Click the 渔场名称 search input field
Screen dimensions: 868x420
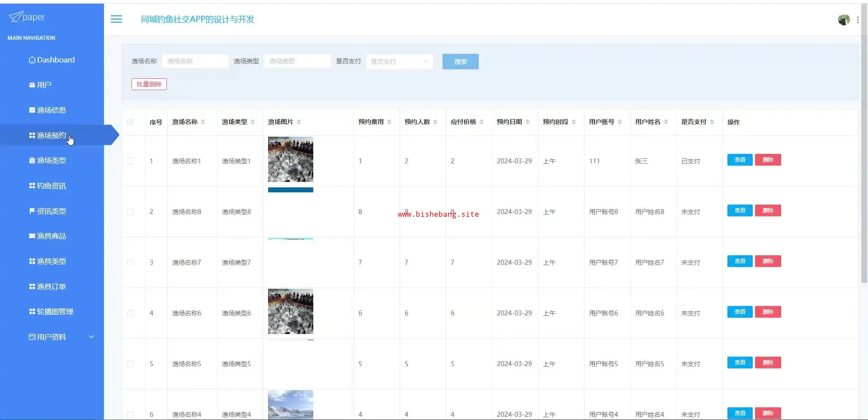195,61
